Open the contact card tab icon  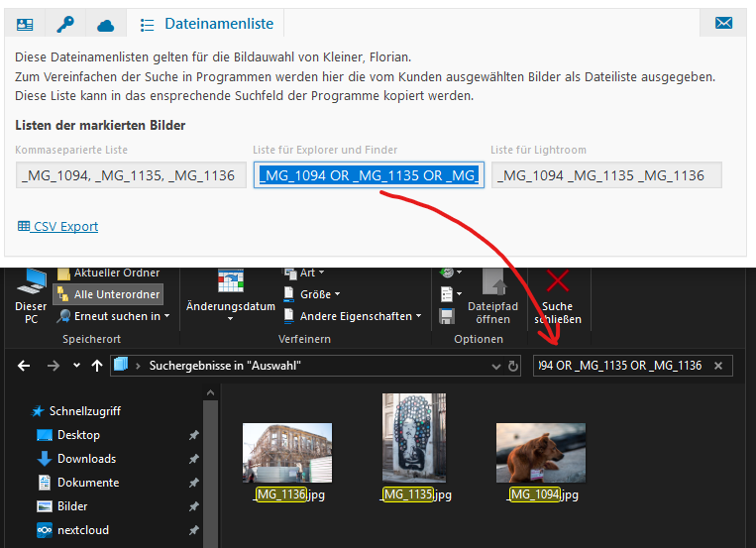click(26, 24)
